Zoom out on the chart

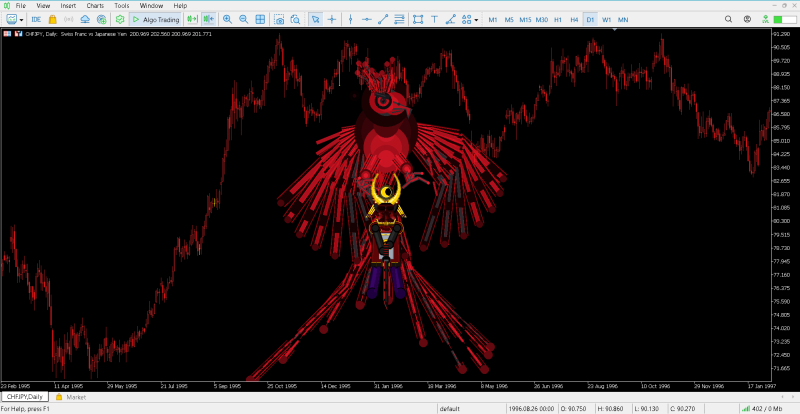(244, 19)
